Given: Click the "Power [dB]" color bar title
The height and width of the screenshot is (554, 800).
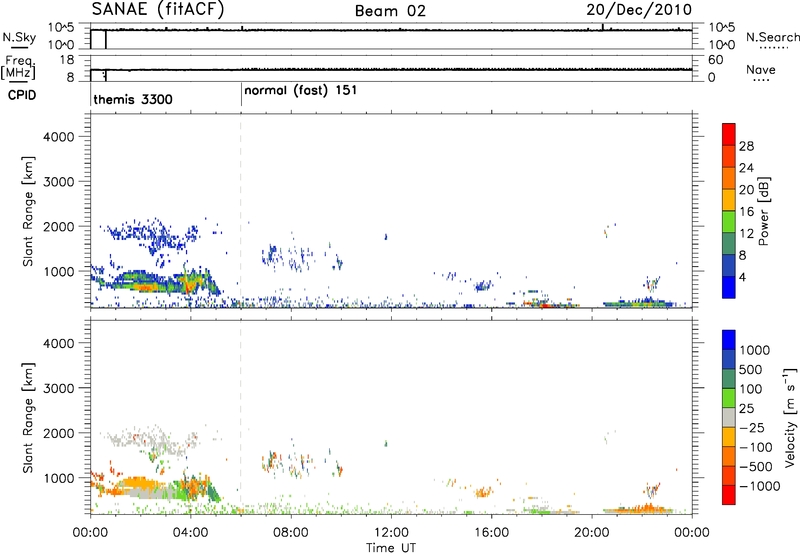Looking at the screenshot, I should pos(763,211).
